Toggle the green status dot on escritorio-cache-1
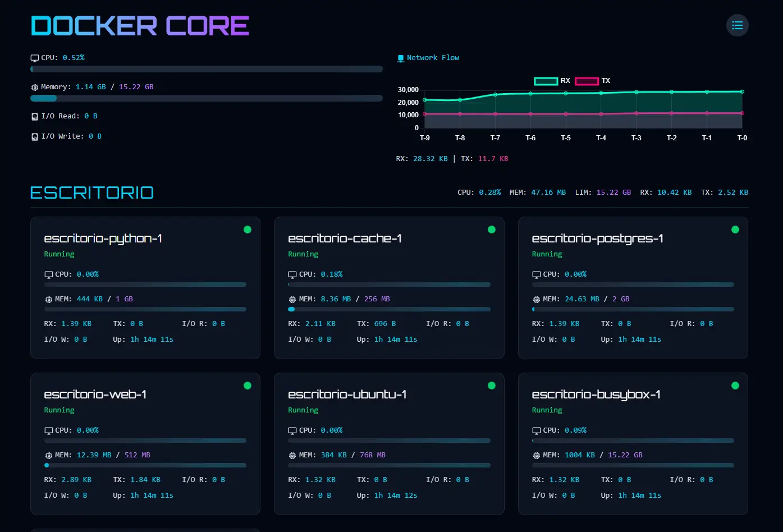783x532 pixels. click(491, 229)
